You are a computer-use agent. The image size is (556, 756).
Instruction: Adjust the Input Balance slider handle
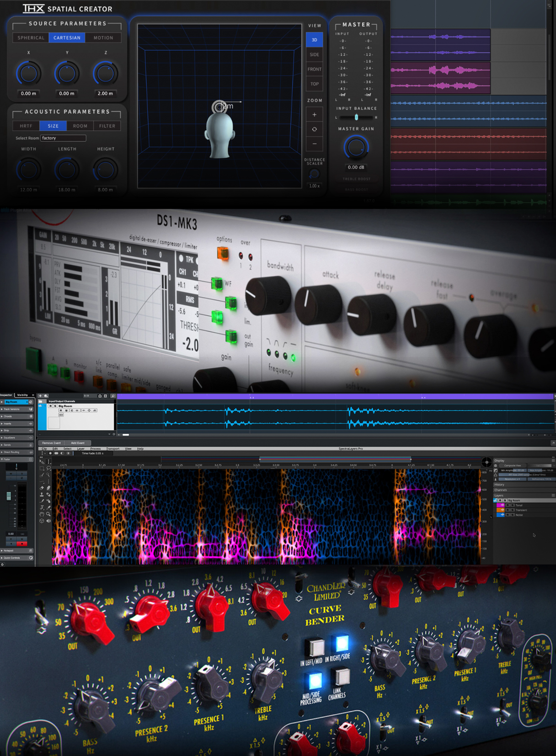tap(356, 117)
